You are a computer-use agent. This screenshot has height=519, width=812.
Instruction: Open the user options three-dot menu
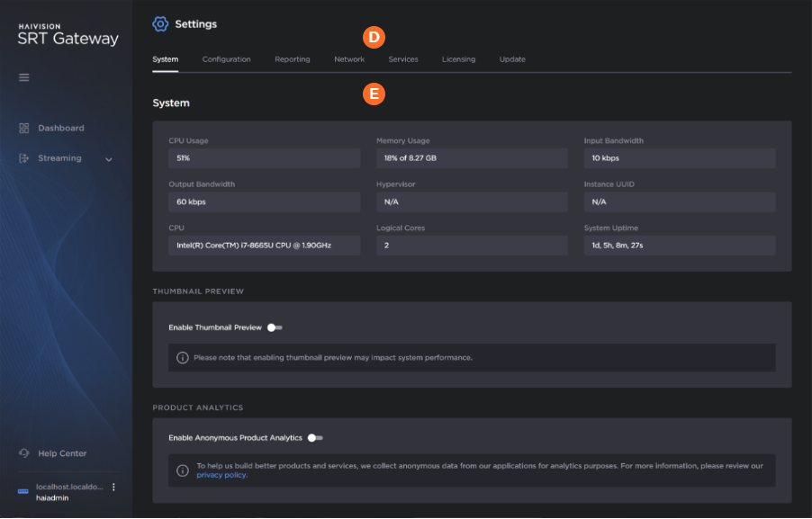click(x=113, y=487)
